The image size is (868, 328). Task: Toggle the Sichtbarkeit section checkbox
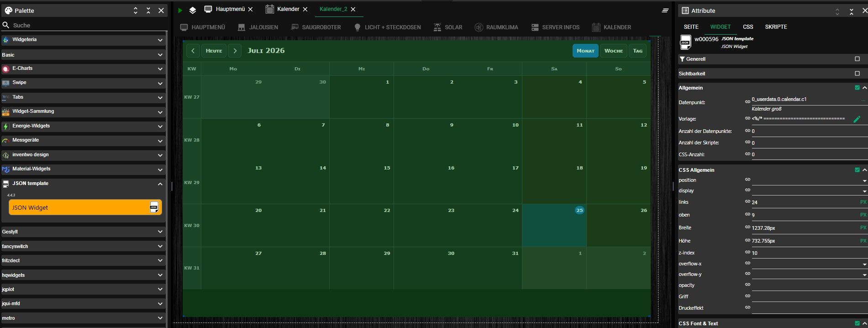coord(857,74)
